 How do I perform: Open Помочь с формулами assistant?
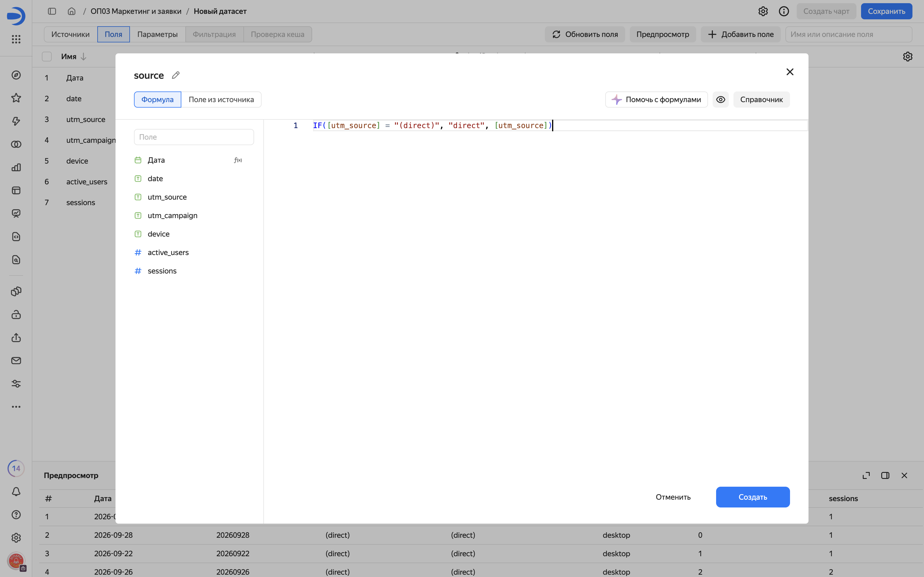coord(656,100)
